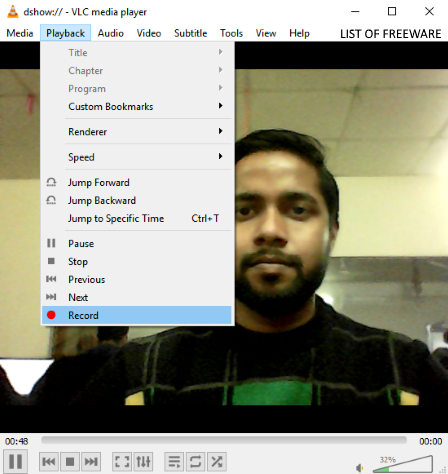Image resolution: width=448 pixels, height=474 pixels.
Task: Open the Video menu
Action: tap(149, 33)
